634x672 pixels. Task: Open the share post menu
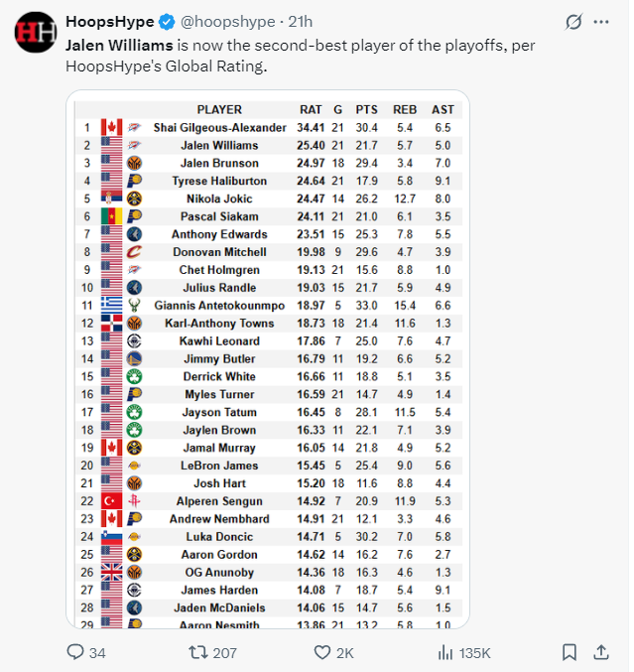point(600,652)
